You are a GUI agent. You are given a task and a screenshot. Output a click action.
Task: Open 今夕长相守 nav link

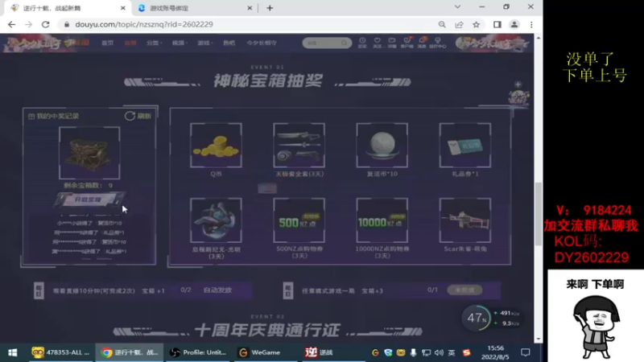point(262,43)
